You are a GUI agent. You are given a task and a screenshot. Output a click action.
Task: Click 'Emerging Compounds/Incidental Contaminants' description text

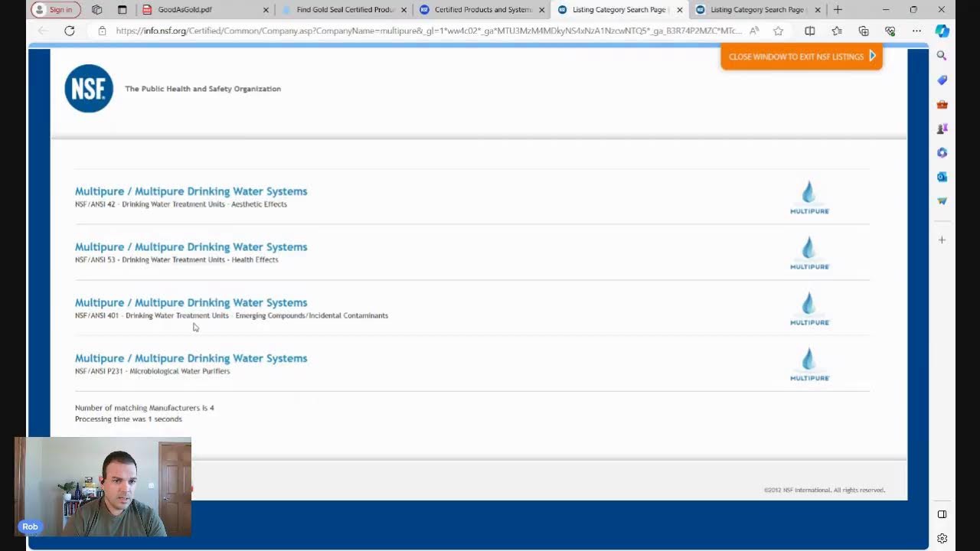312,315
